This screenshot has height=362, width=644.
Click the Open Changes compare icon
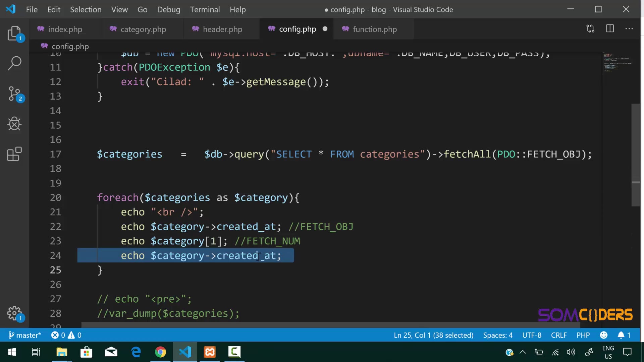point(590,29)
